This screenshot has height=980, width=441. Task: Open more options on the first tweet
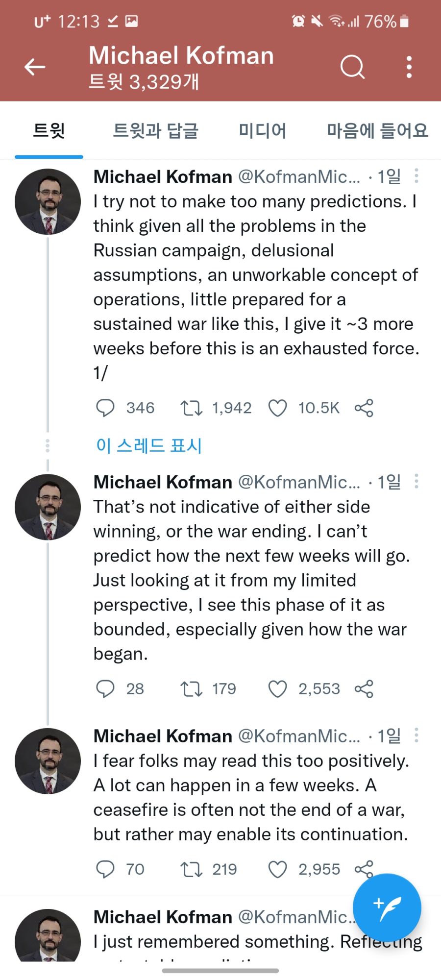[x=416, y=176]
